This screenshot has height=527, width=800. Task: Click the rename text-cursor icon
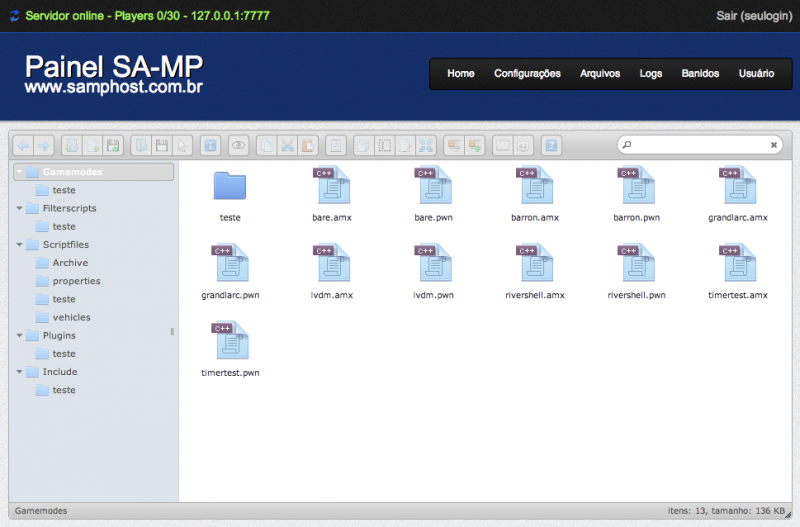(385, 146)
